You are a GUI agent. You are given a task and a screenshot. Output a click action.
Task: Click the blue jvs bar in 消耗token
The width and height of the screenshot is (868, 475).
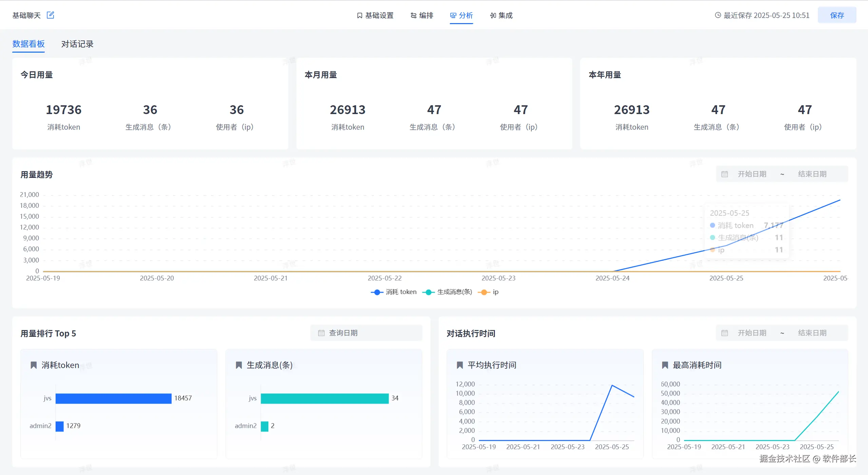[x=113, y=398]
